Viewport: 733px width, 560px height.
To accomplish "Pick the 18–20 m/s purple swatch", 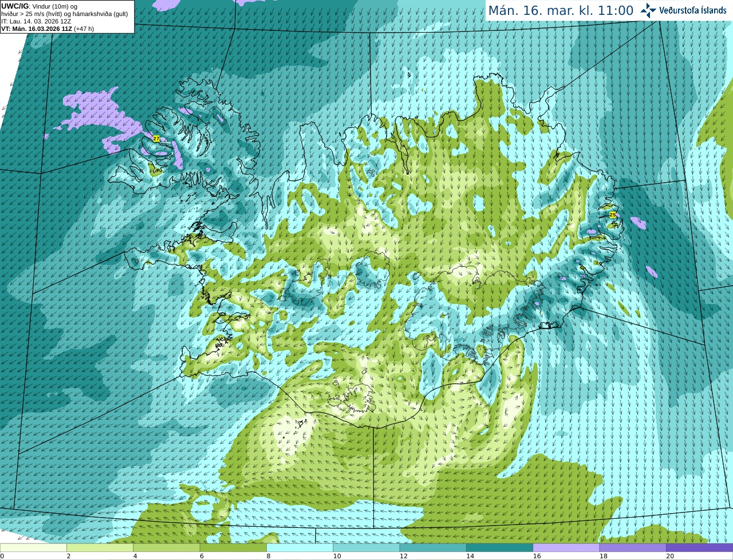I will pos(633,547).
